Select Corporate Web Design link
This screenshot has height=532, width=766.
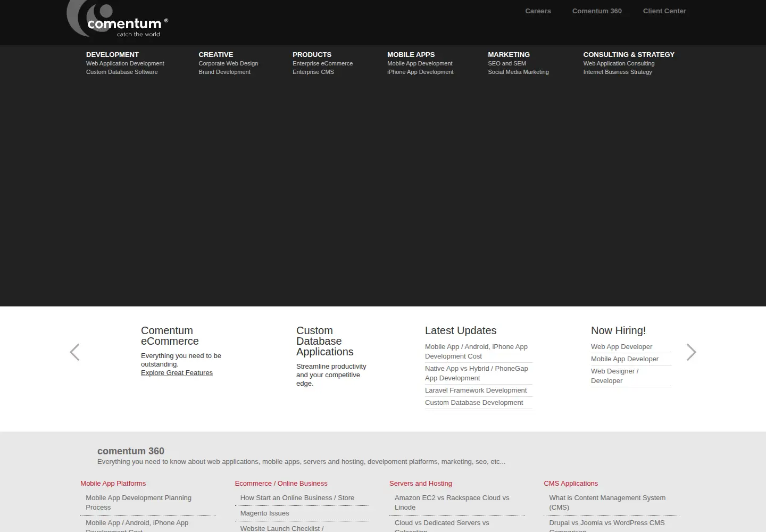click(x=228, y=63)
